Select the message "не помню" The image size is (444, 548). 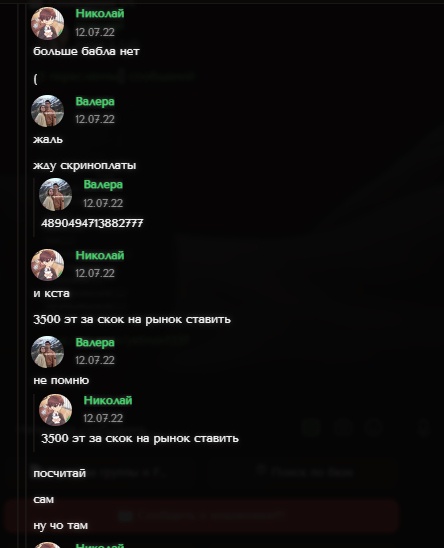[x=61, y=380]
